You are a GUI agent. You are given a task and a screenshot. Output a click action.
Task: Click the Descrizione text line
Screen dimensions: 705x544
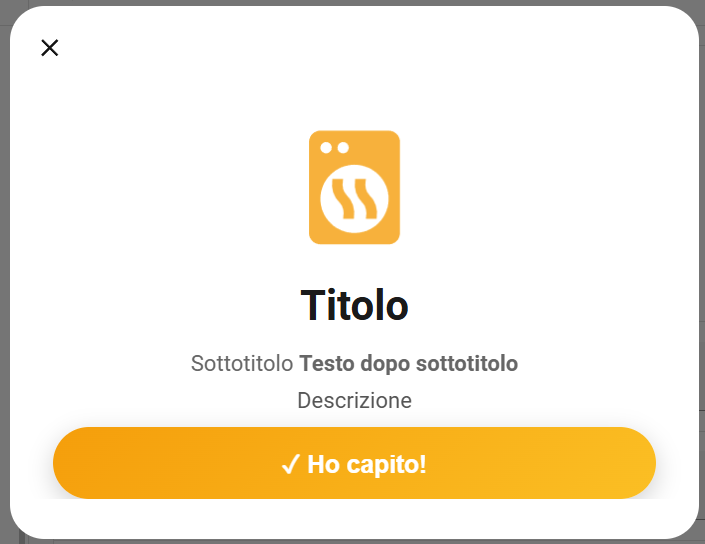click(354, 400)
